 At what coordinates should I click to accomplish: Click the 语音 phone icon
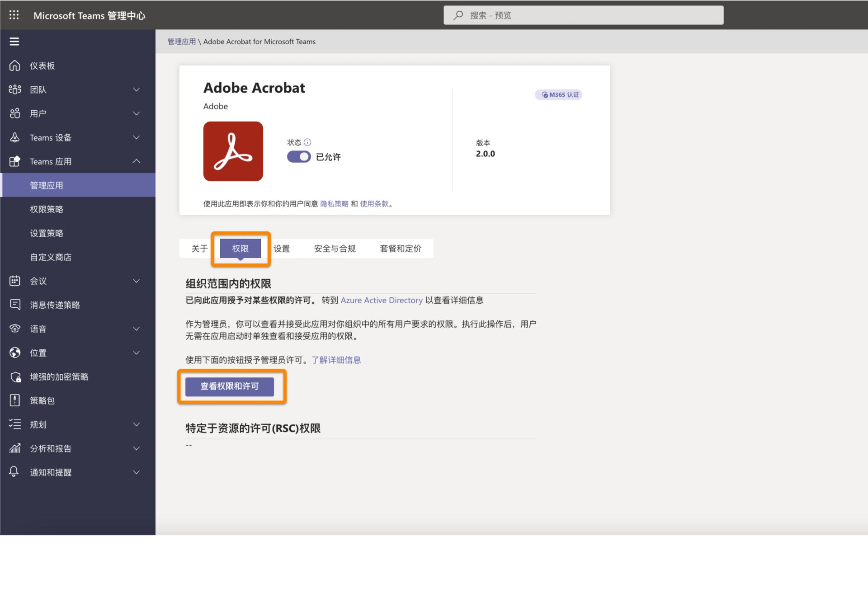tap(15, 329)
